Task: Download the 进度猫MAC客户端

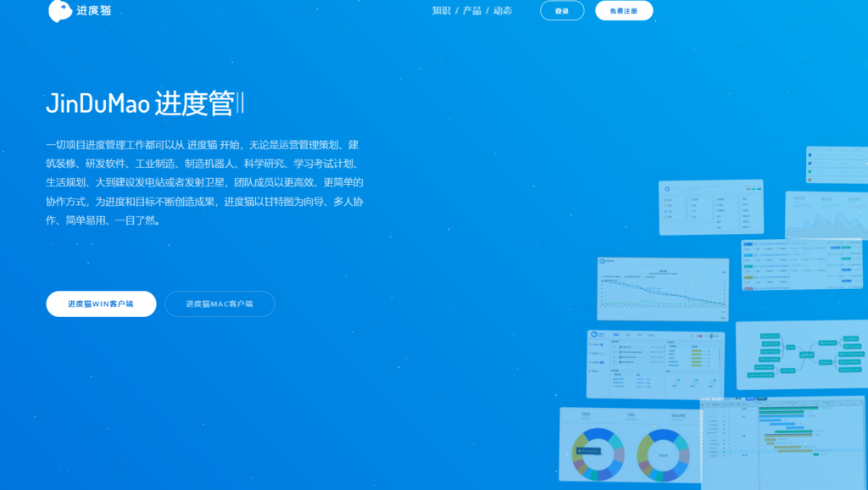Action: 220,303
